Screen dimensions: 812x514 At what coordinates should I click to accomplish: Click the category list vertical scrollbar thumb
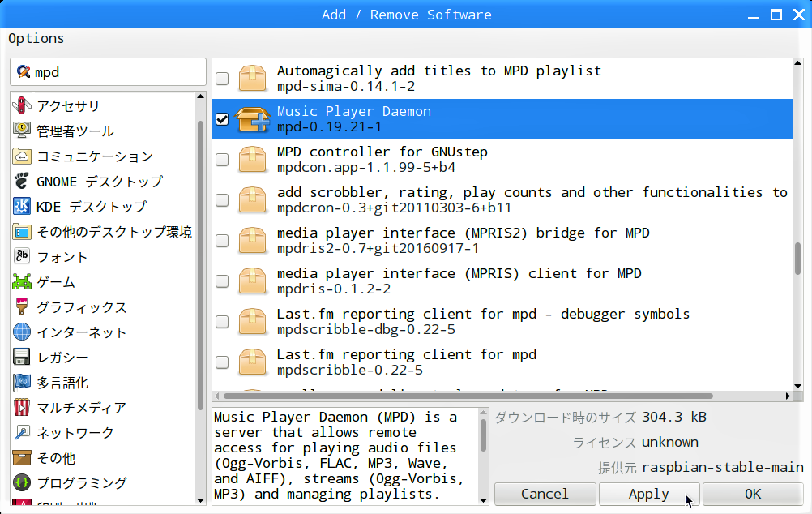coord(201,265)
